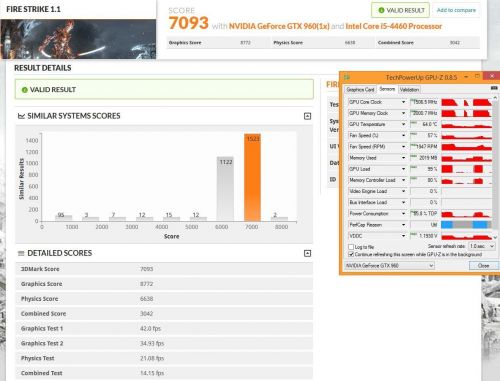Image resolution: width=500 pixels, height=381 pixels.
Task: Open the GPU Load sensor dropdown
Action: pos(403,169)
